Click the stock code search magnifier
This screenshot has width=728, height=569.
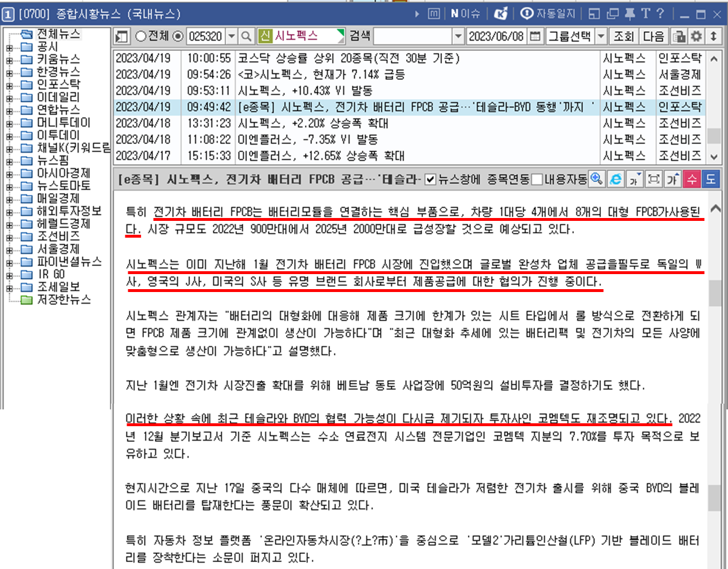click(246, 36)
